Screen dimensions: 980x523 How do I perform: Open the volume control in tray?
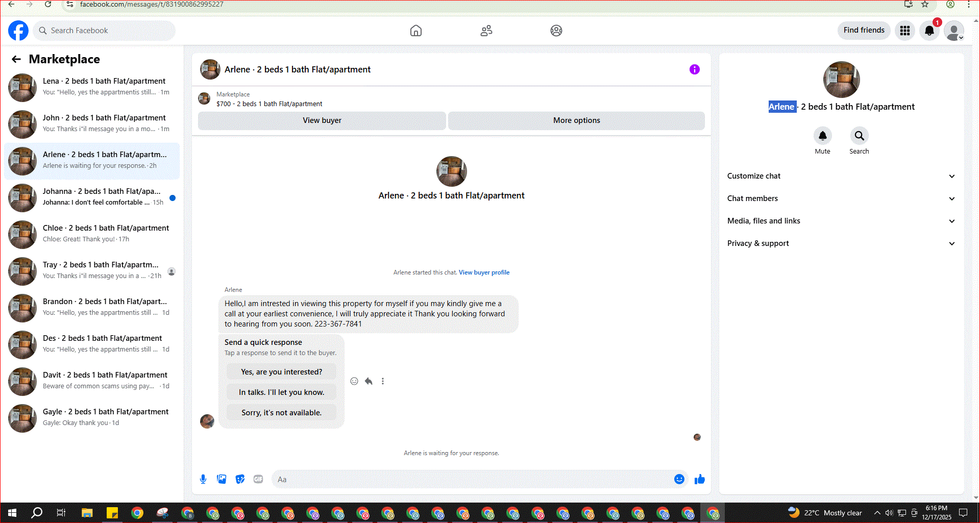point(889,513)
